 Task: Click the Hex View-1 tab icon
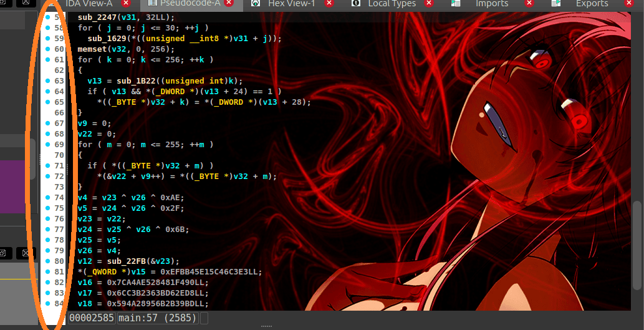coord(256,3)
